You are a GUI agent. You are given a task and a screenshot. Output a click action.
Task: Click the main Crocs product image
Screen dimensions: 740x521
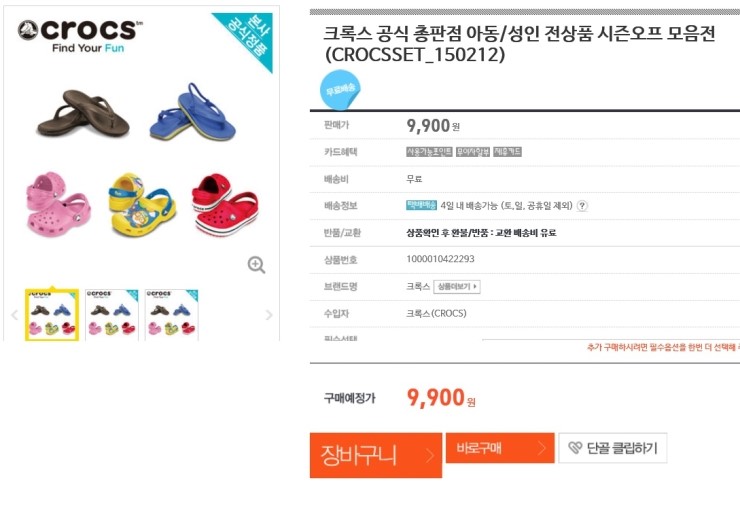click(x=140, y=150)
